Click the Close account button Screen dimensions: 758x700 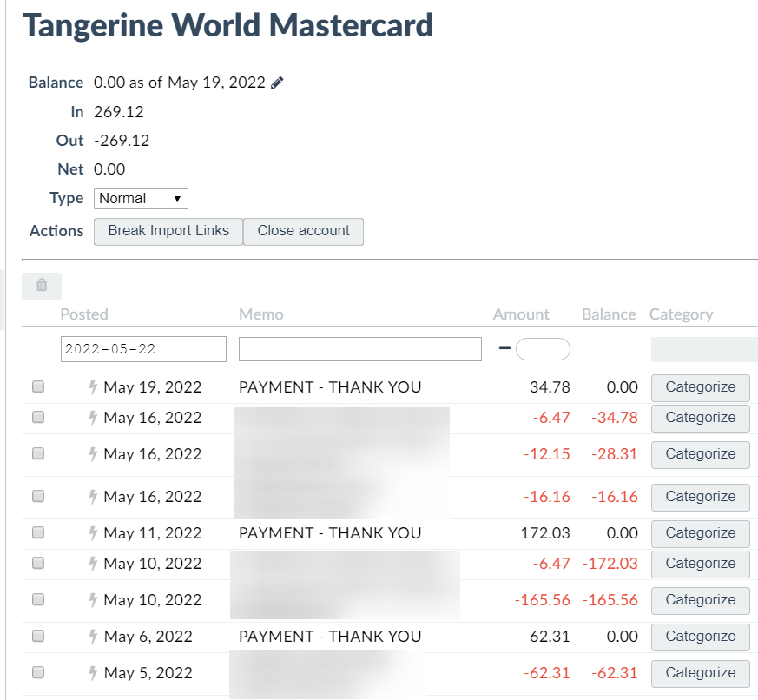click(303, 231)
